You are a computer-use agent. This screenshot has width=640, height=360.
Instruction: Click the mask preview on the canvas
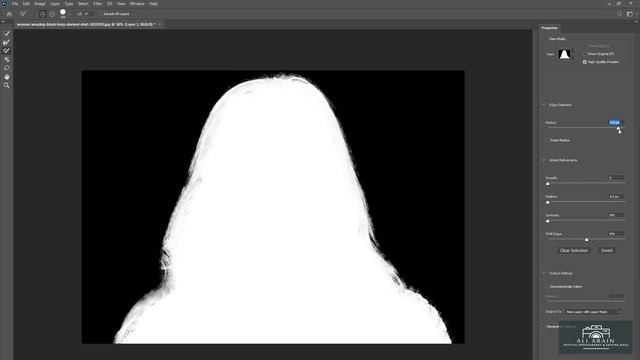(x=273, y=207)
